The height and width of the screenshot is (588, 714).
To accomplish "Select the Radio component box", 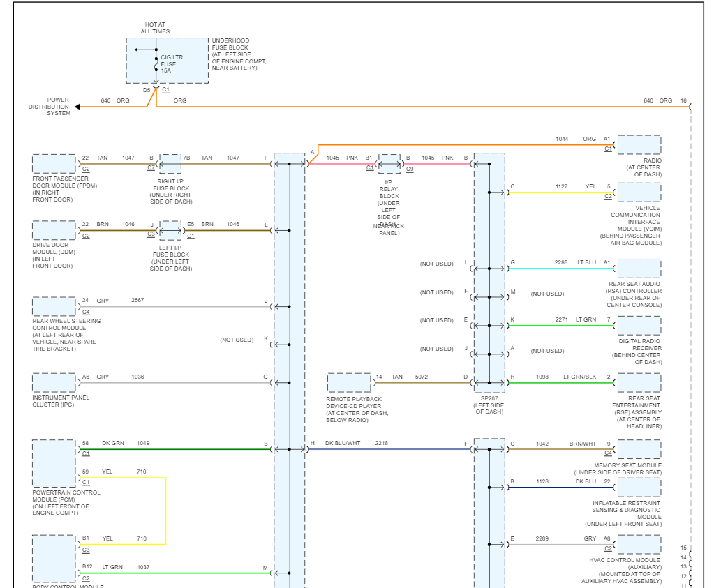I will coord(639,145).
